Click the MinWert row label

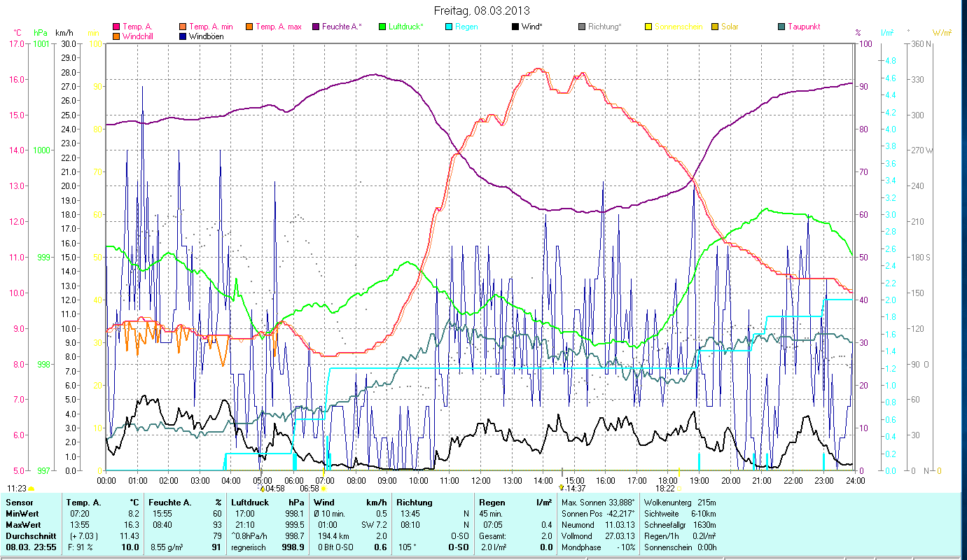23,514
